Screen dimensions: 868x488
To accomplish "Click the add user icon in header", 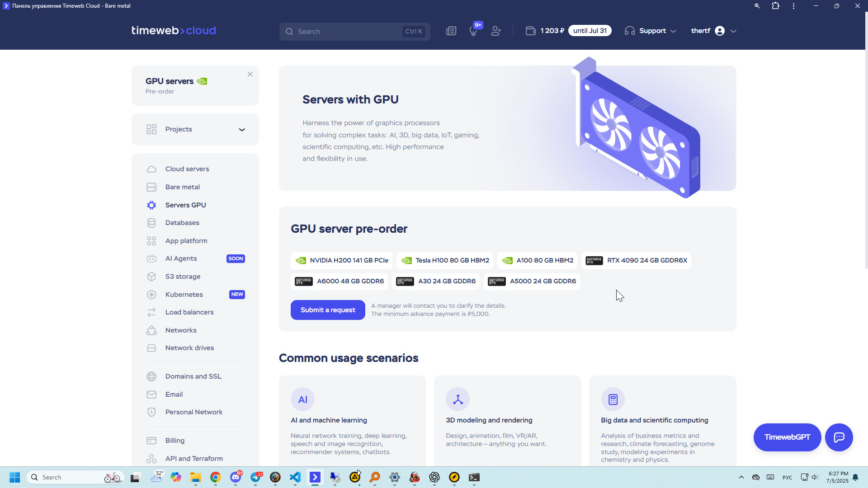I will click(496, 31).
